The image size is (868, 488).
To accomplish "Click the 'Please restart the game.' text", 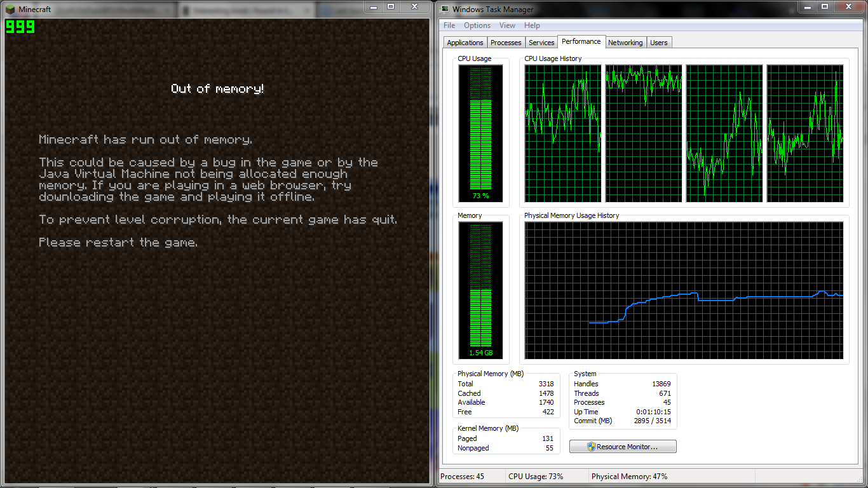I will pyautogui.click(x=118, y=243).
